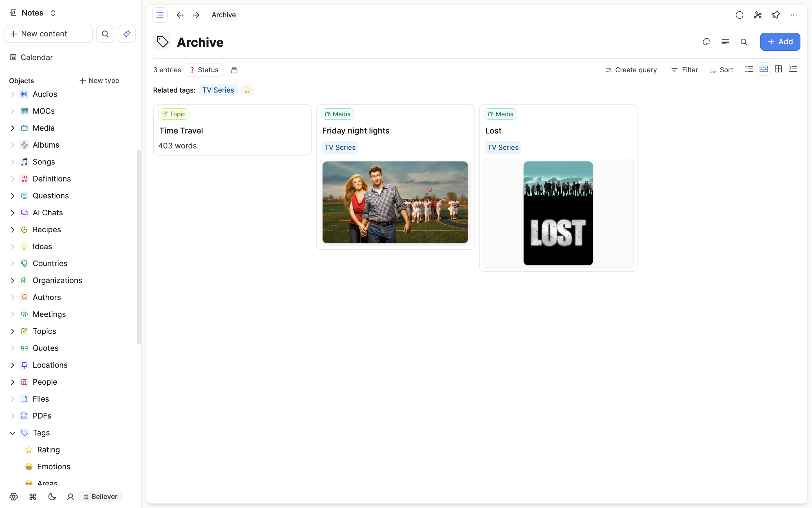The image size is (812, 508).
Task: Open Definitions in the sidebar
Action: [52, 179]
